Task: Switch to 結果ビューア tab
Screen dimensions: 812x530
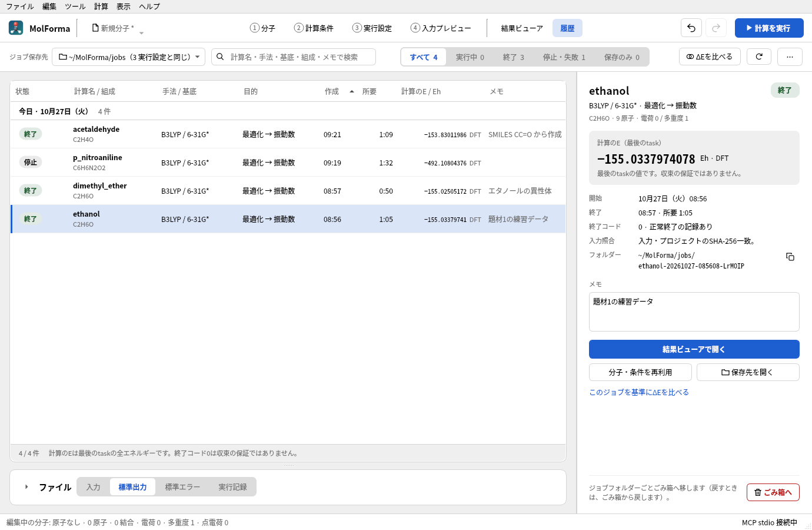Action: pyautogui.click(x=522, y=28)
